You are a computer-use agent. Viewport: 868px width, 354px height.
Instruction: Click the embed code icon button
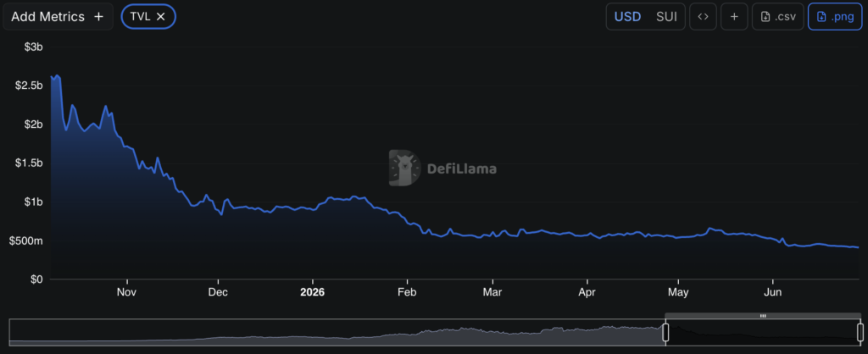[x=703, y=17]
